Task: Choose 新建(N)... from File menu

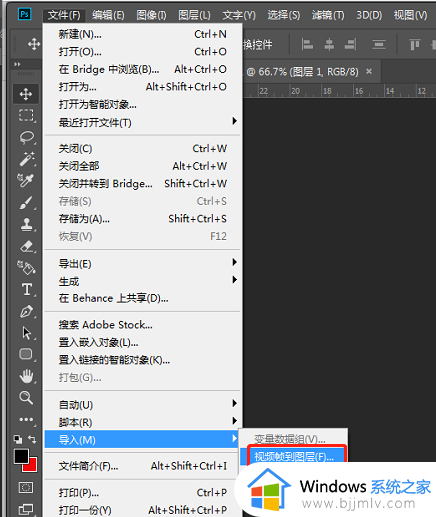Action: (143, 34)
